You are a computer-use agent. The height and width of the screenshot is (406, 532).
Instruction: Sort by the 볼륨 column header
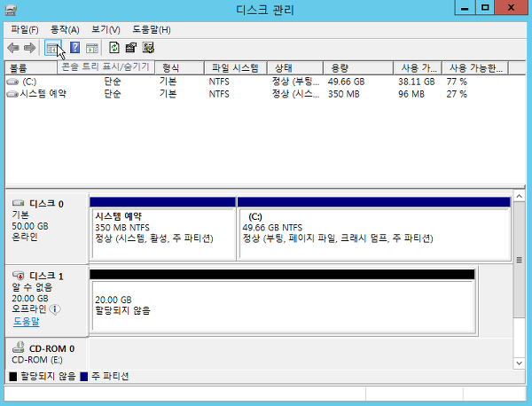(x=31, y=68)
